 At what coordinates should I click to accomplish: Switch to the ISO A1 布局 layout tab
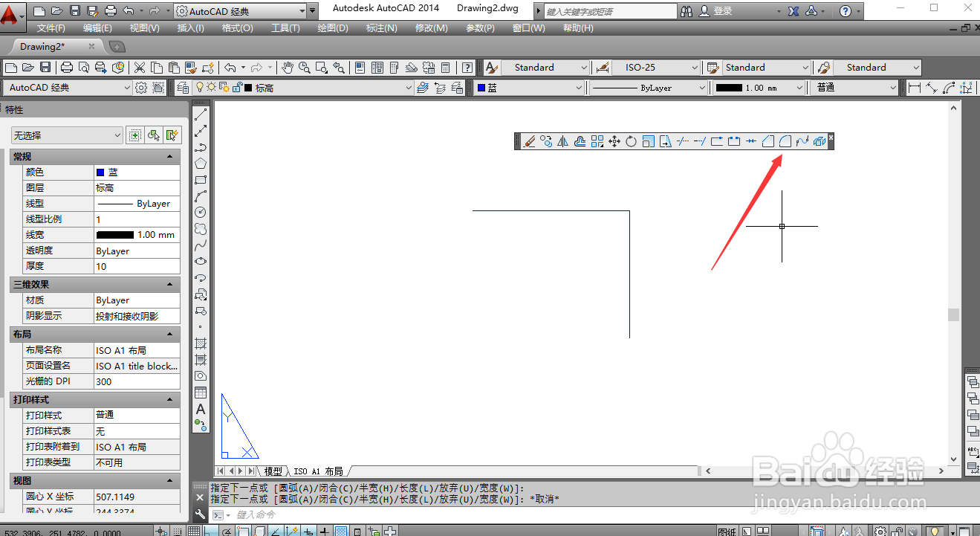pyautogui.click(x=318, y=471)
